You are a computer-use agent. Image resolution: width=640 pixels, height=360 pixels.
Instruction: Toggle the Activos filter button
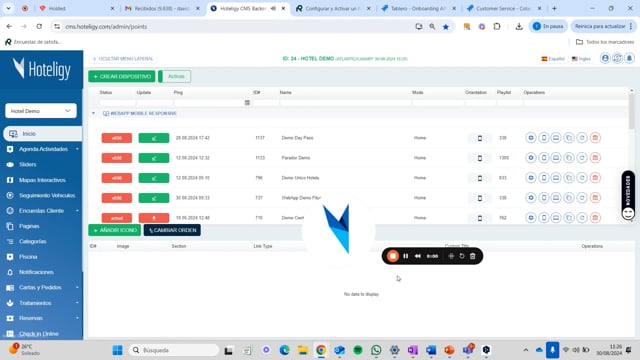point(174,76)
